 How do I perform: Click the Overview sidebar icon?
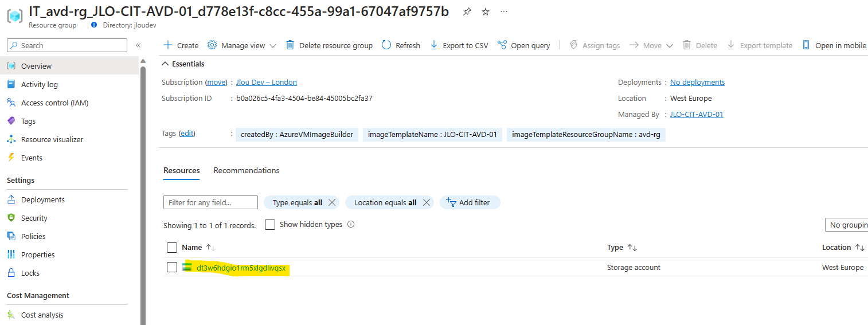pyautogui.click(x=11, y=66)
